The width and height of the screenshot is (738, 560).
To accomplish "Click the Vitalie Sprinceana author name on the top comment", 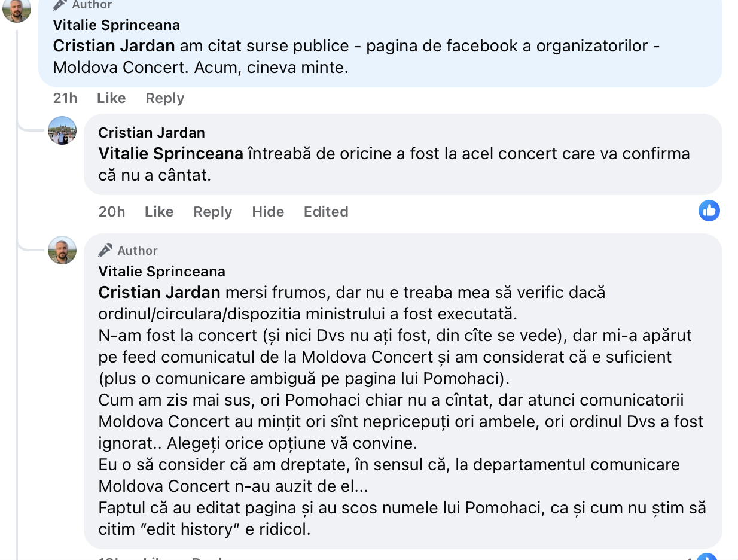I will tap(116, 25).
